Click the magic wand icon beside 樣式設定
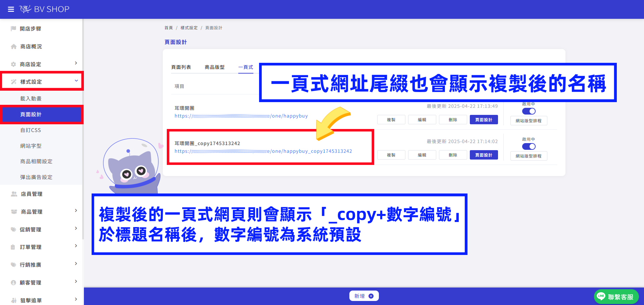The width and height of the screenshot is (644, 305). 14,82
